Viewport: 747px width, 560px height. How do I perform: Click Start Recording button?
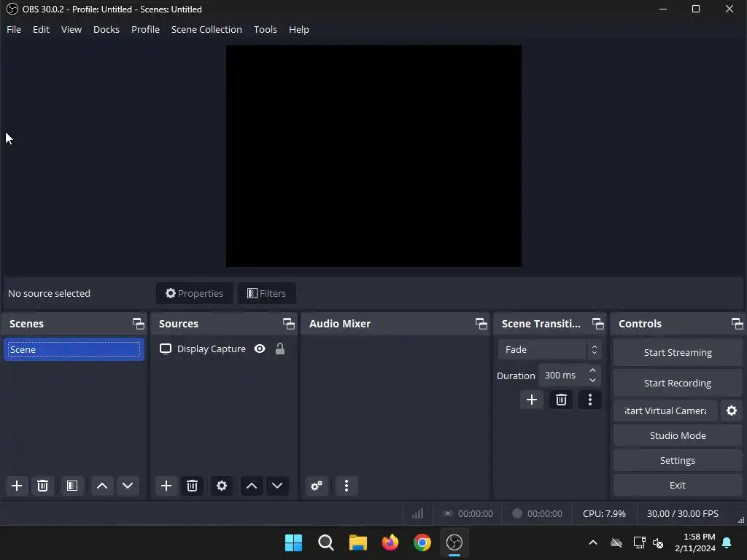pos(678,383)
